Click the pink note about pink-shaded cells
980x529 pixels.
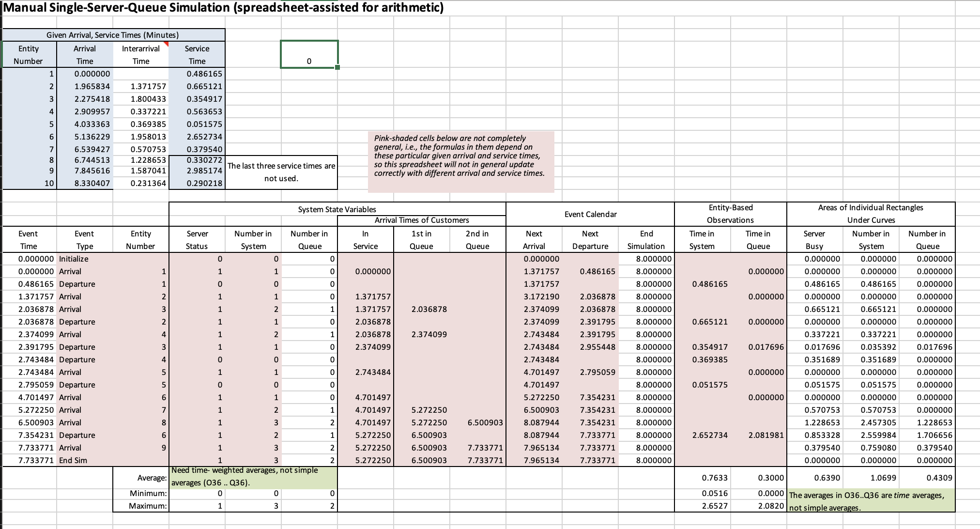click(x=459, y=160)
